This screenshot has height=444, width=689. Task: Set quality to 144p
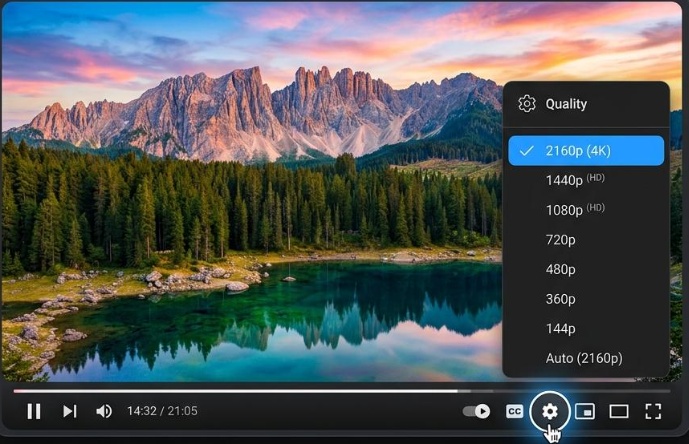(586, 328)
